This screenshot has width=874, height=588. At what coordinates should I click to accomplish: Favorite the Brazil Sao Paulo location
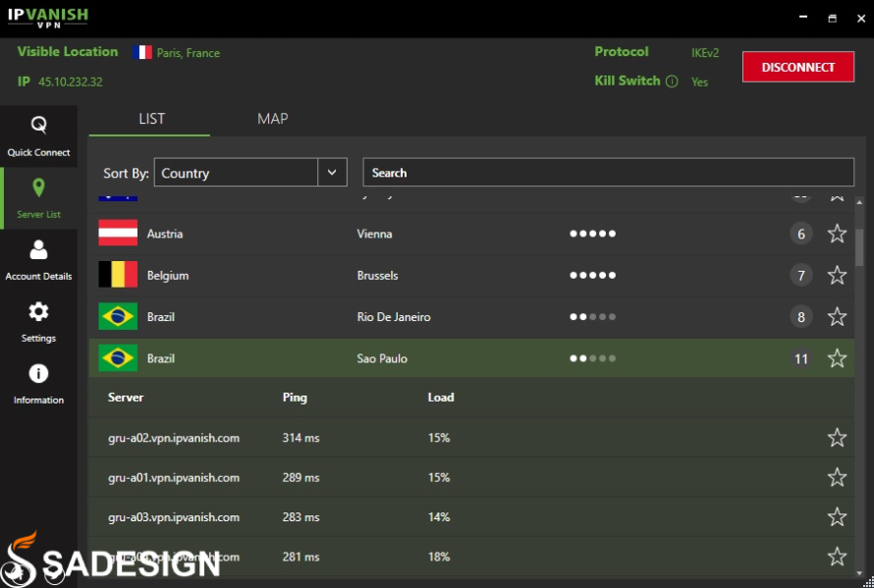[837, 358]
